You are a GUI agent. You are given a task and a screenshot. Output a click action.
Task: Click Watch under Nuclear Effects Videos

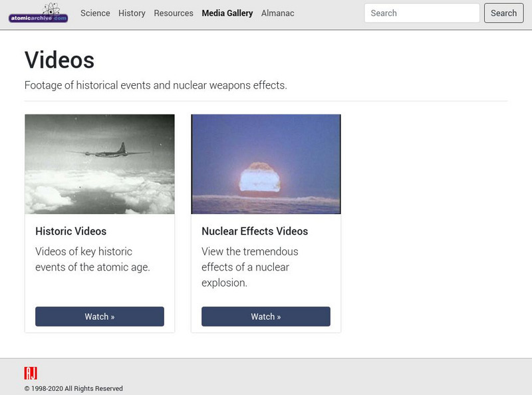[x=265, y=317]
